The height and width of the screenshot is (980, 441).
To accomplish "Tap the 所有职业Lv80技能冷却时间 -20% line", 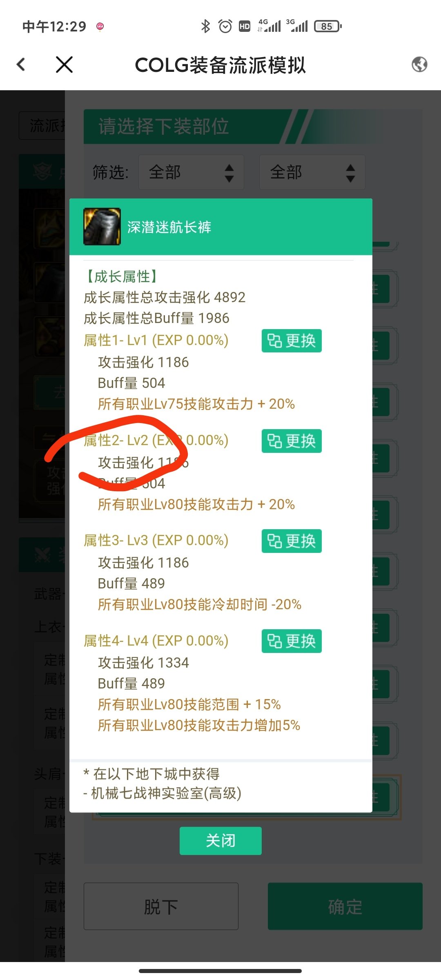I will 200,604.
